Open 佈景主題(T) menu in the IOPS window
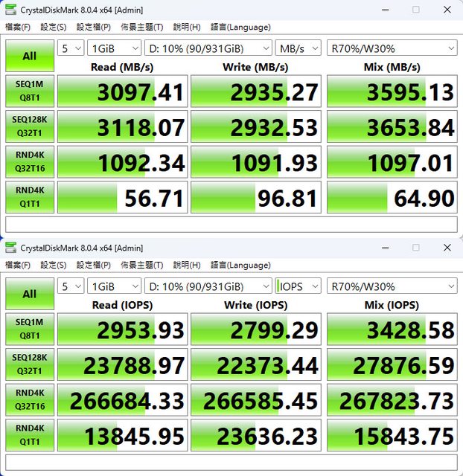This screenshot has width=463, height=476. pyautogui.click(x=142, y=265)
